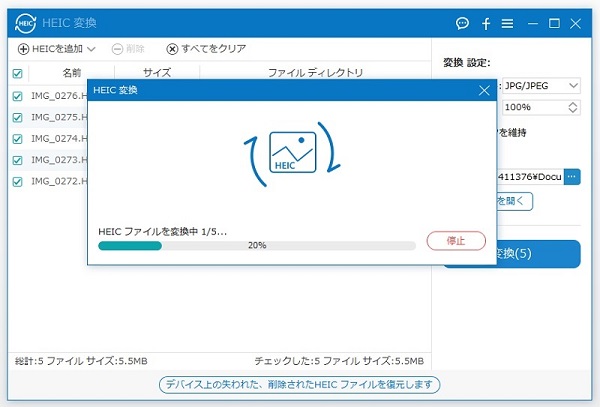Sort by the 名前 column header
600x407 pixels.
[x=72, y=72]
